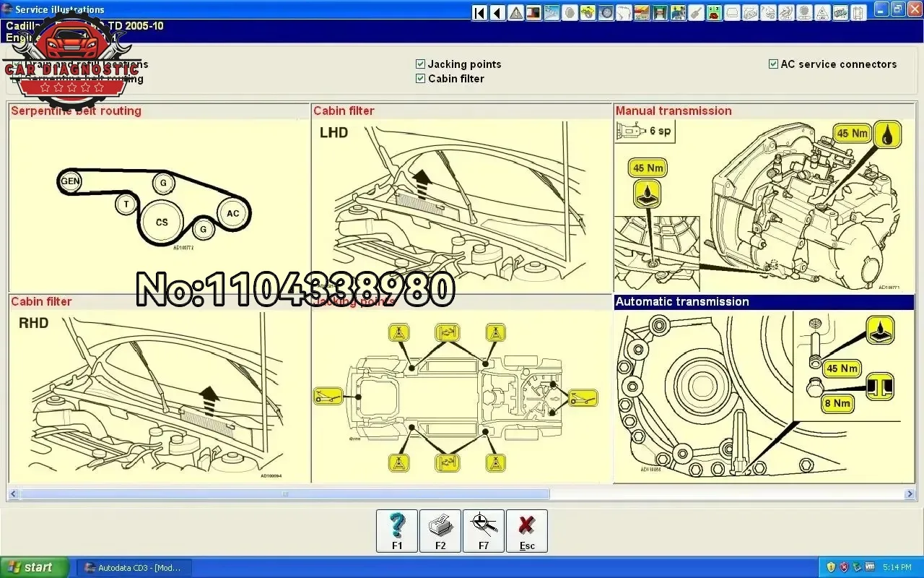Click the Automatic transmission panel header

[x=764, y=302]
